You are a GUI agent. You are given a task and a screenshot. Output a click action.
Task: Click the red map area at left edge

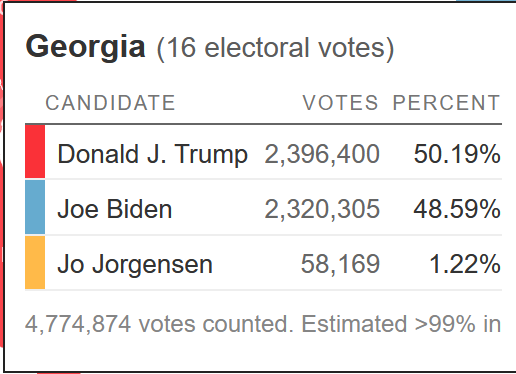click(1, 187)
